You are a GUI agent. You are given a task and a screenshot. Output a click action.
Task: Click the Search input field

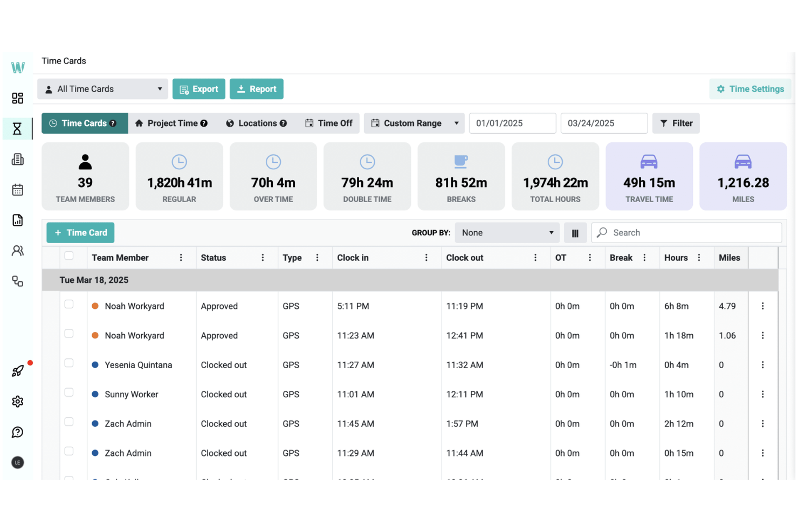pyautogui.click(x=687, y=233)
